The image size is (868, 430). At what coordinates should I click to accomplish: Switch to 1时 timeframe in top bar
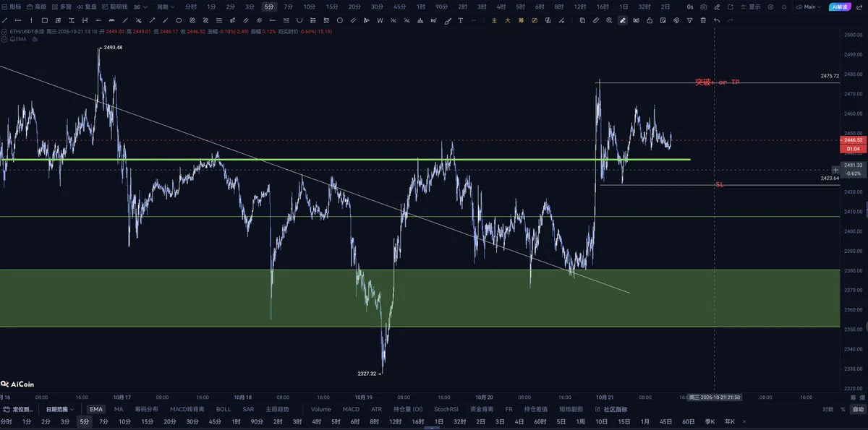click(420, 7)
